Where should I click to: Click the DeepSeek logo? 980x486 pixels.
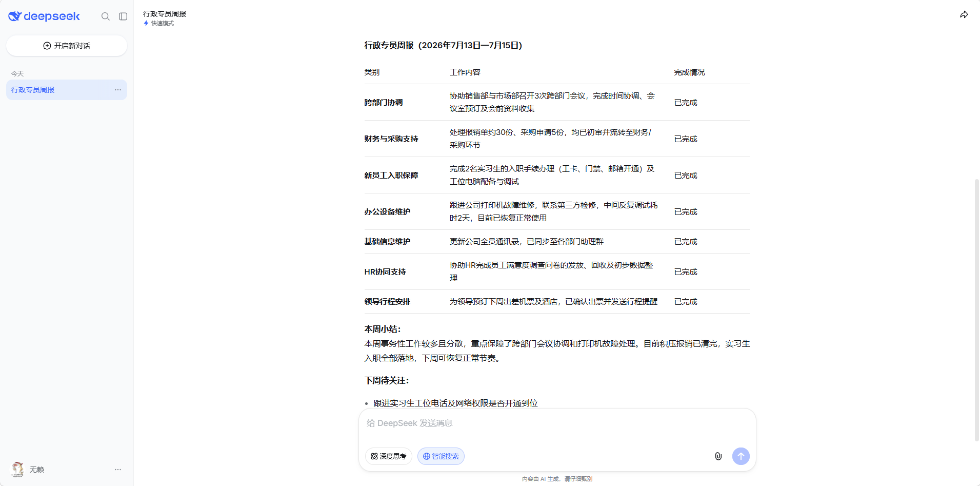44,16
